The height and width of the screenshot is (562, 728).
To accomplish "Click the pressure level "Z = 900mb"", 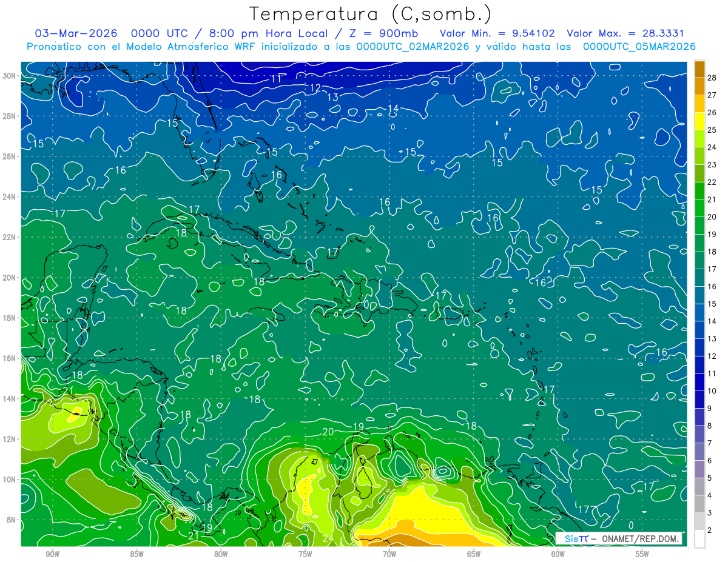I will point(384,33).
